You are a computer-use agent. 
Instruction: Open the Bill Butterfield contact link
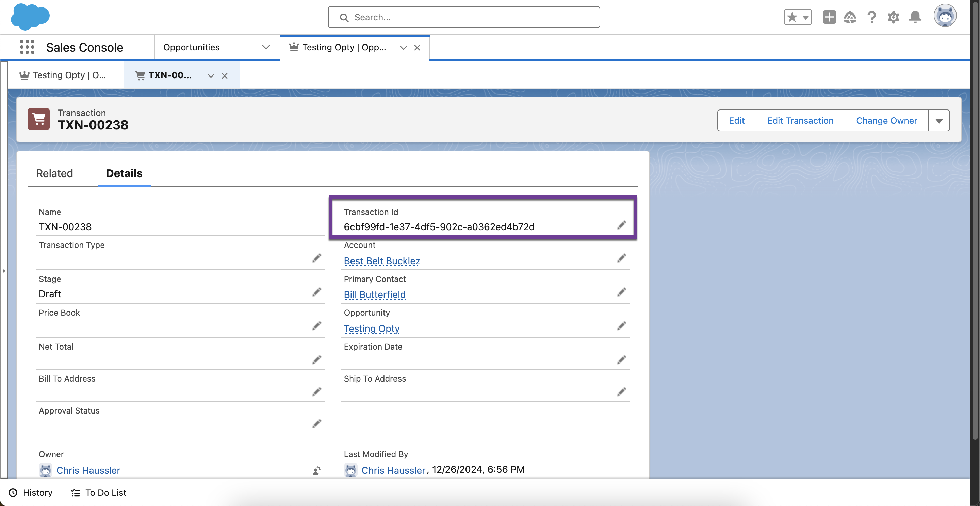coord(375,294)
